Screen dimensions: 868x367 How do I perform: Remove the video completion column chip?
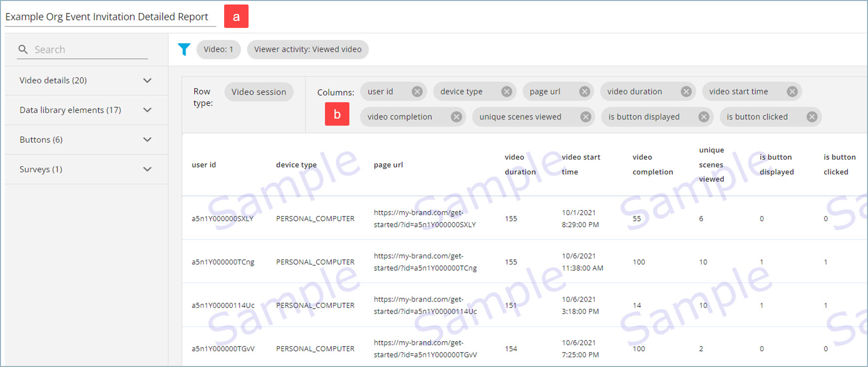(456, 117)
